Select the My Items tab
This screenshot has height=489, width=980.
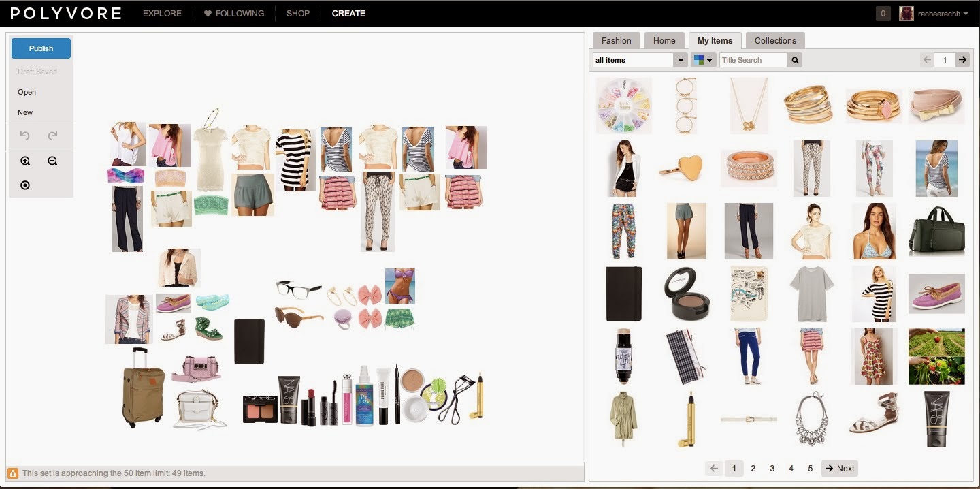pyautogui.click(x=715, y=40)
